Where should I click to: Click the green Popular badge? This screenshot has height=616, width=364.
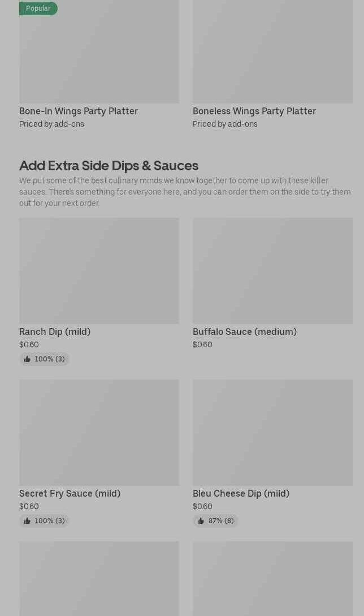[38, 8]
